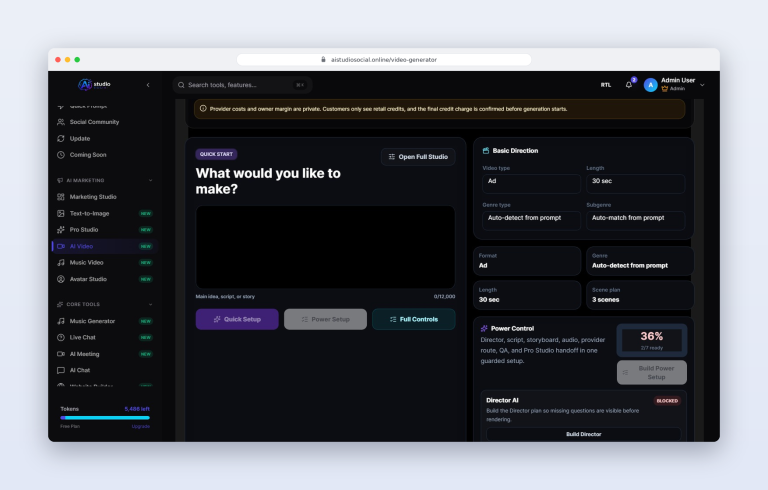Open the Video type dropdown showing Ad

[531, 184]
